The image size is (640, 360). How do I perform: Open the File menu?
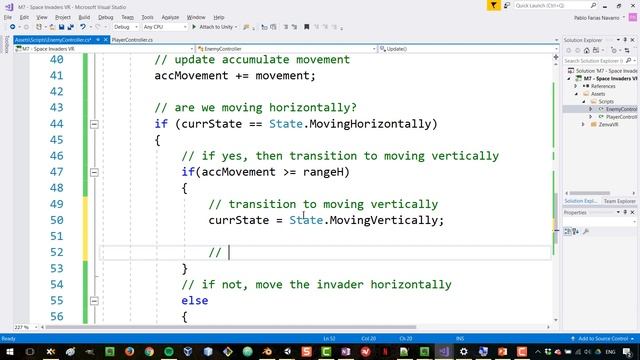[8, 17]
